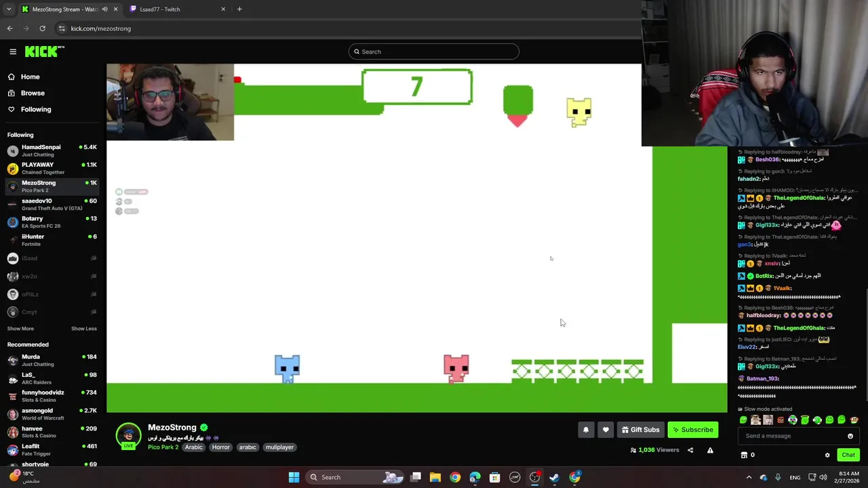Screen dimensions: 868x488
Task: Click the green Chat send button
Action: coord(848,455)
